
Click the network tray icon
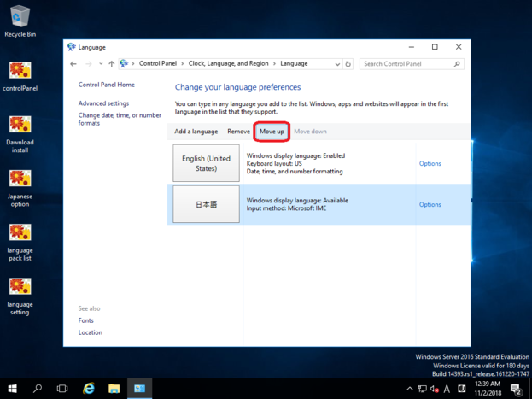[423, 389]
